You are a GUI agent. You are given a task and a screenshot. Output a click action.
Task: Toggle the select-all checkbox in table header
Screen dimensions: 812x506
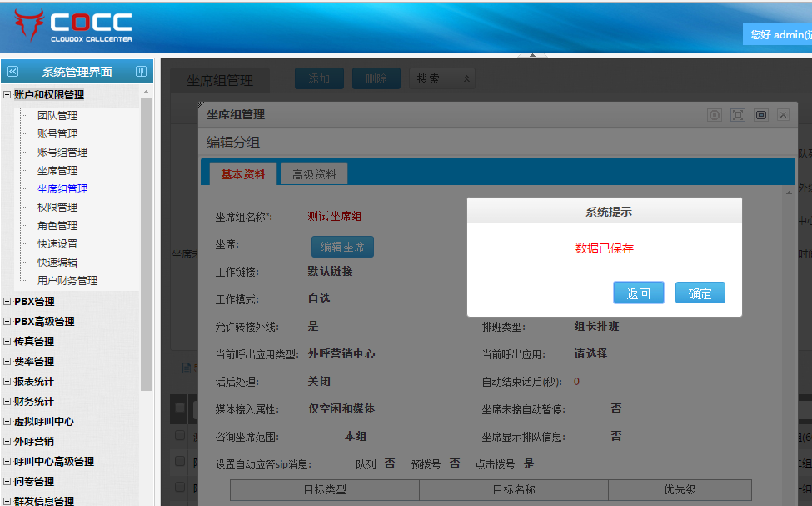(x=180, y=408)
